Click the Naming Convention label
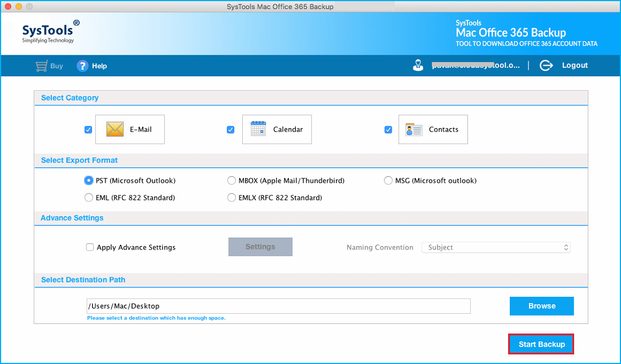This screenshot has width=621, height=364. coord(380,247)
